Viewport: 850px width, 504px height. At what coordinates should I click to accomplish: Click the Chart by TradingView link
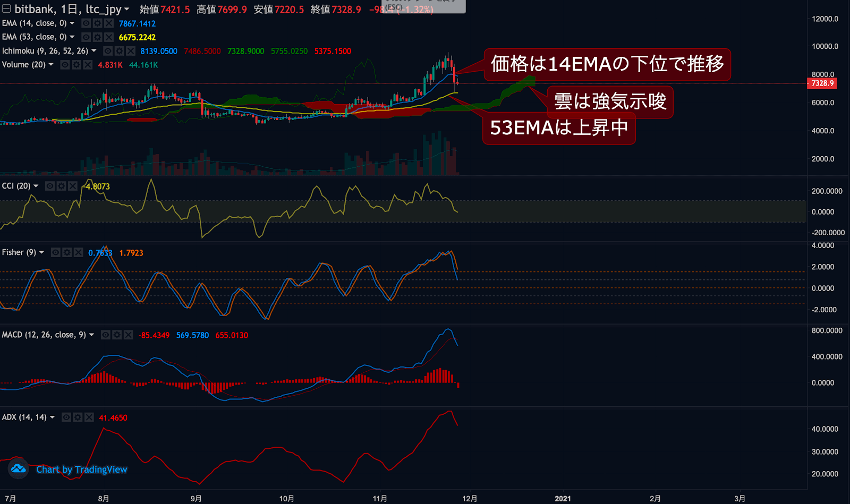82,469
